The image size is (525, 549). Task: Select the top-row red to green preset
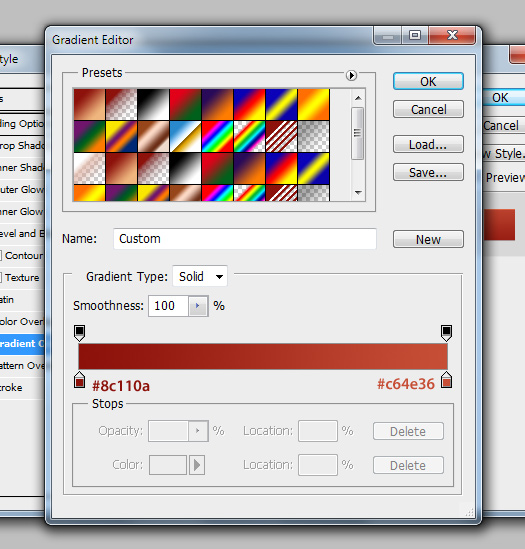tap(185, 104)
